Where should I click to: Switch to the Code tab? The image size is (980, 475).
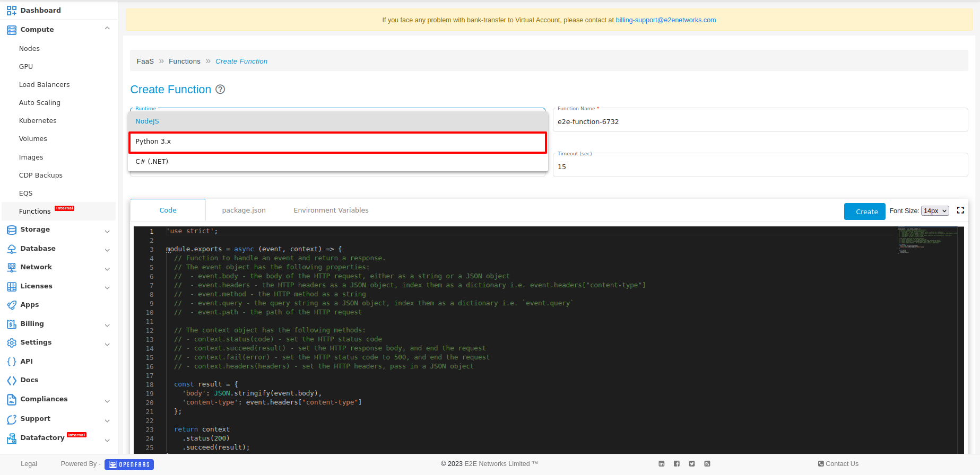(x=168, y=210)
